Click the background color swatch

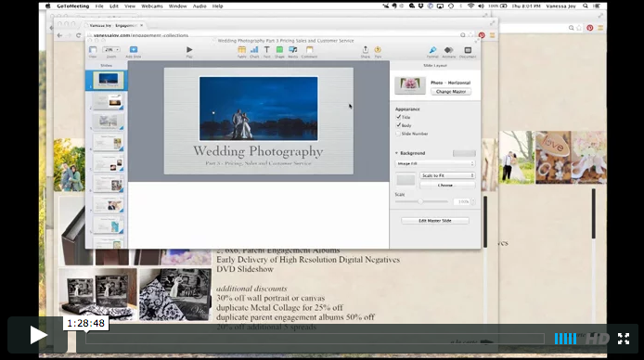click(x=464, y=153)
